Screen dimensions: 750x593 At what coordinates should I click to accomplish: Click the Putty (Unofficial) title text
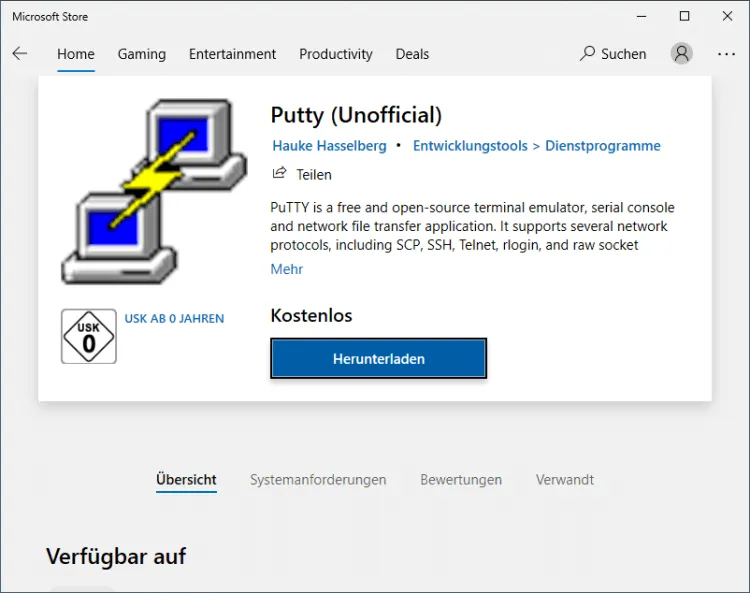(x=356, y=115)
